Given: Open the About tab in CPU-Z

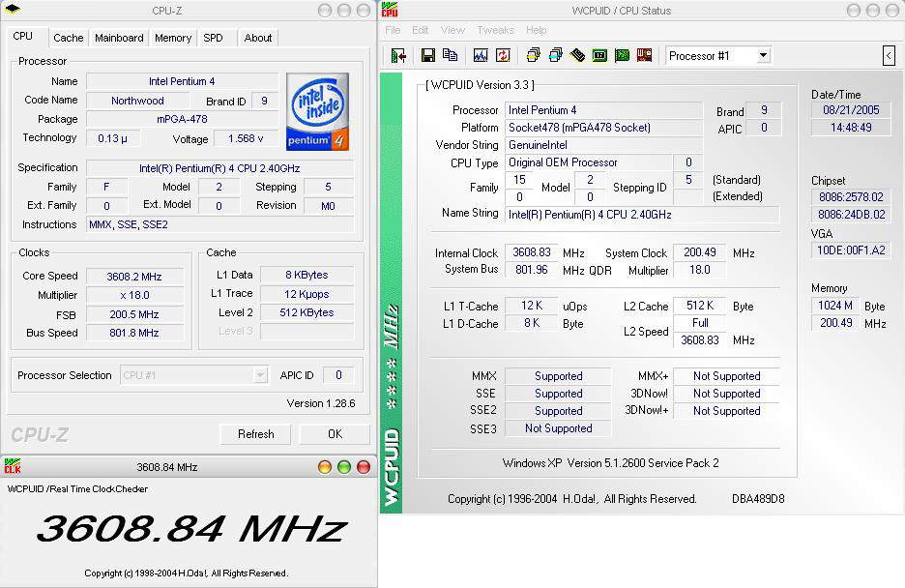Looking at the screenshot, I should (x=257, y=38).
